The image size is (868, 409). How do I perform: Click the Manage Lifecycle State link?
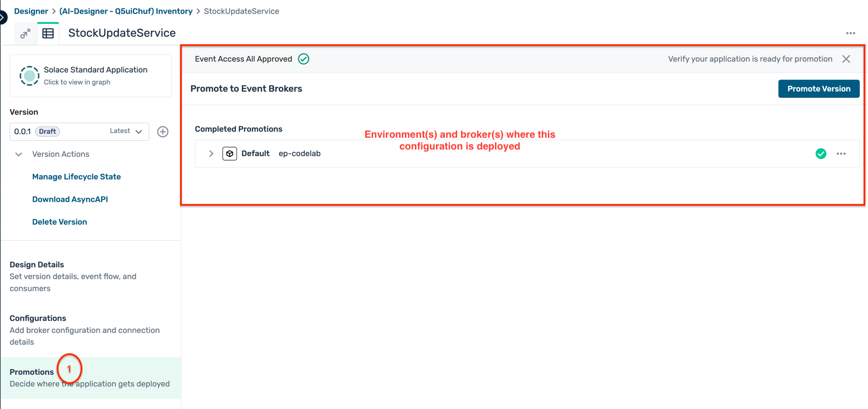pos(76,177)
